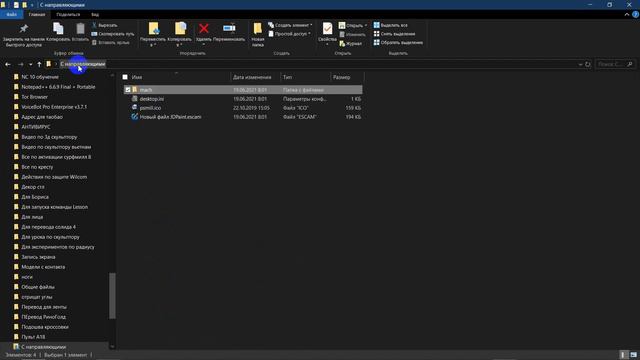Image resolution: width=640 pixels, height=360 pixels.
Task: Open Для Бориса folder in sidebar
Action: [35, 197]
